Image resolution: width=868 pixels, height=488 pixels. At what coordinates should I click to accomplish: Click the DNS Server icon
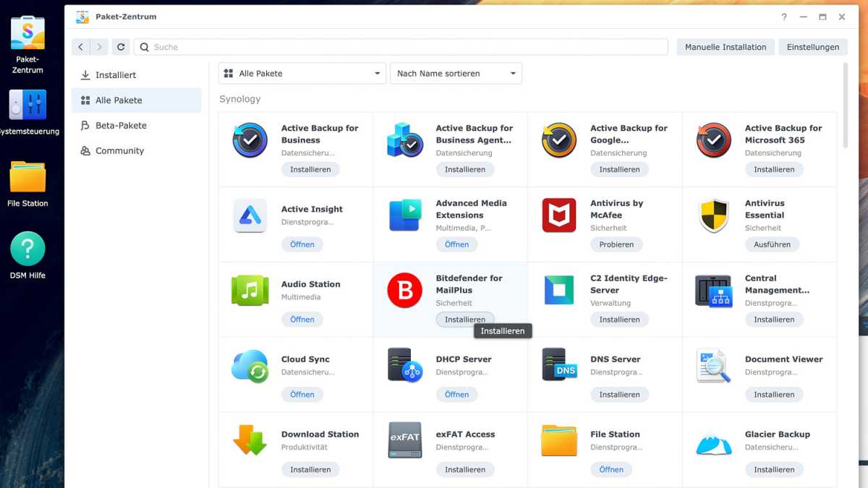click(559, 364)
